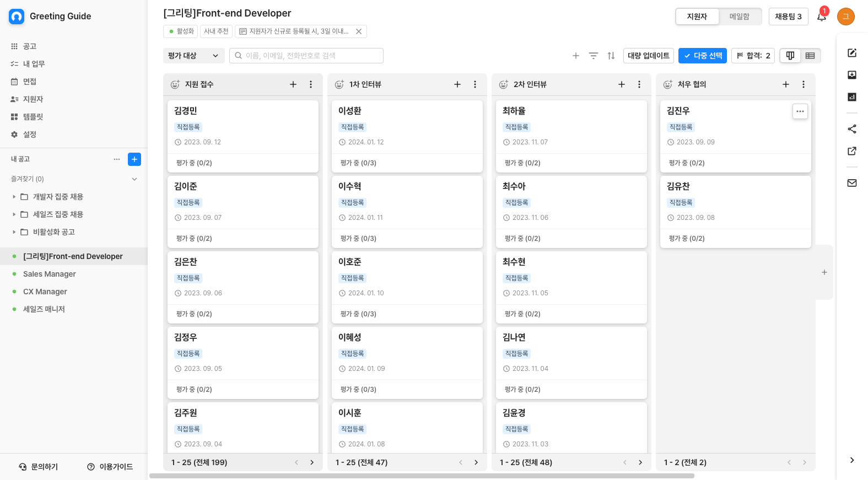Click the download icon in right rail
The image size is (868, 480).
click(852, 75)
